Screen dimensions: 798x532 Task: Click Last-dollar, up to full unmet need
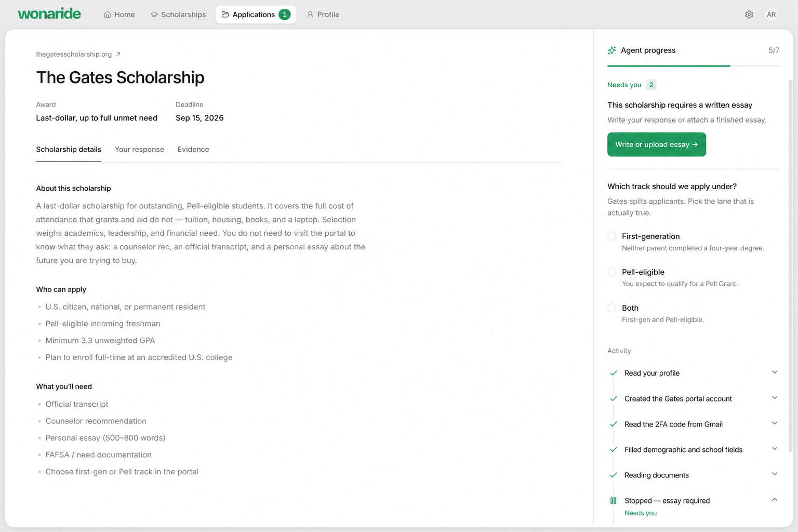pos(97,118)
